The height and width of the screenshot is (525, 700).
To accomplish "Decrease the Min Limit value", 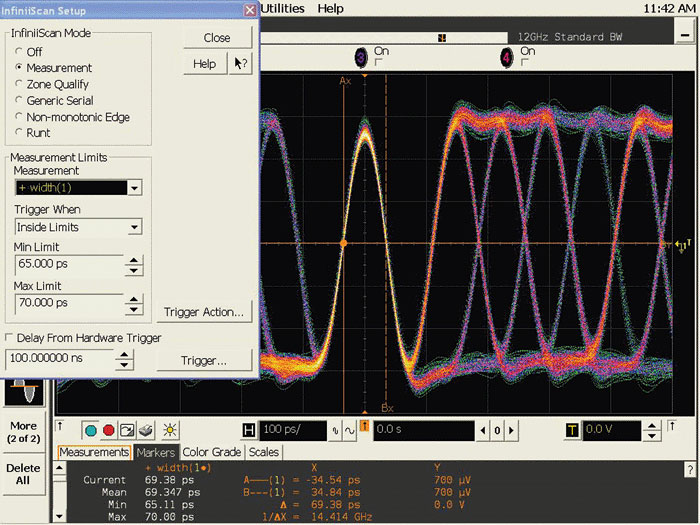I will point(133,271).
